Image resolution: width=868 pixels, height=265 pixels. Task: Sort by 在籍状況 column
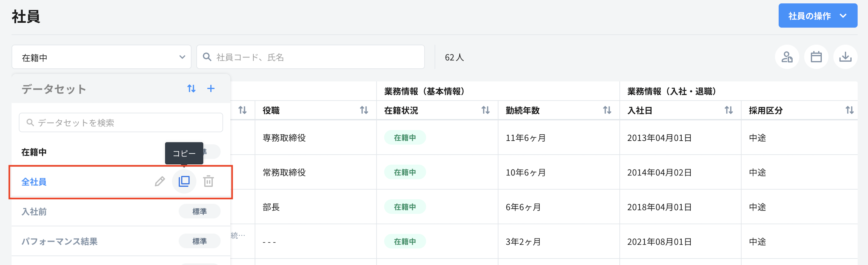coord(485,110)
